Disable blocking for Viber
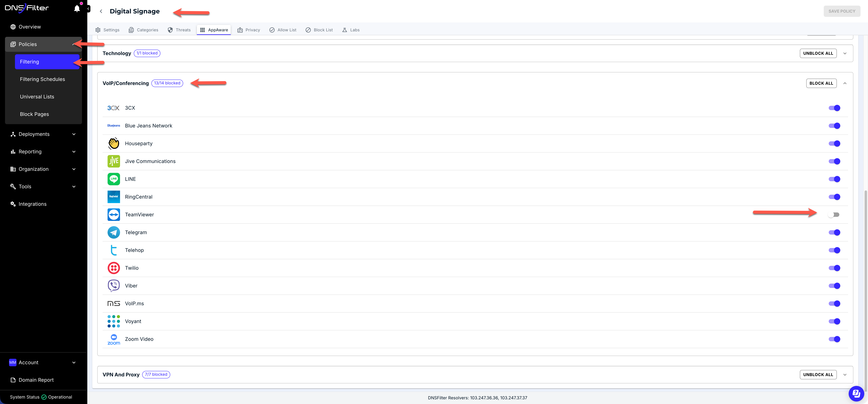This screenshot has height=404, width=868. pyautogui.click(x=834, y=286)
